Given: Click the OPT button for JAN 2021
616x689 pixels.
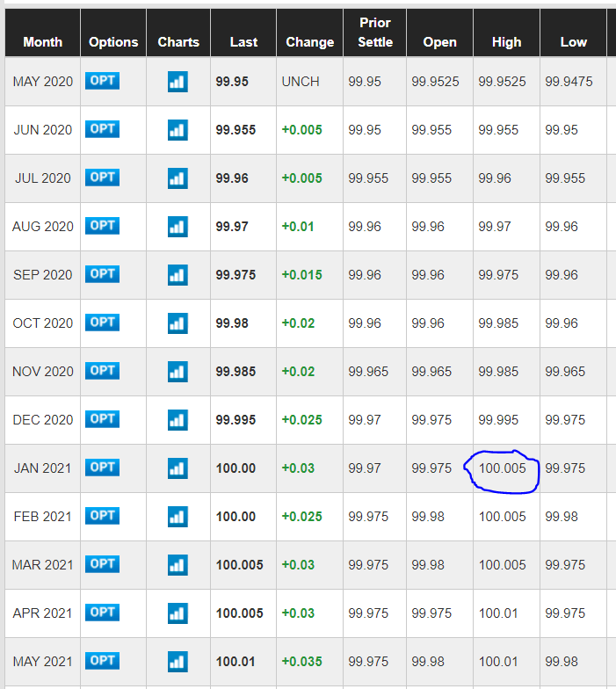Looking at the screenshot, I should [102, 468].
